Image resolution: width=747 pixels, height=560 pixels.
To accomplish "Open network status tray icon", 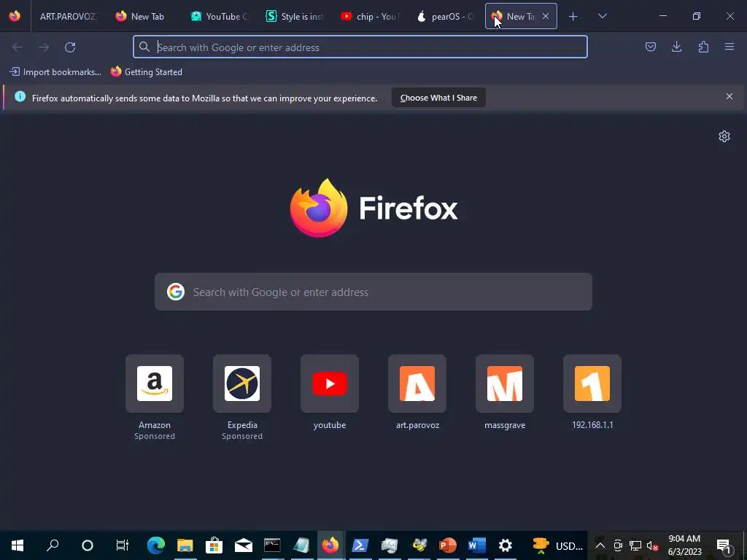I will 635,545.
